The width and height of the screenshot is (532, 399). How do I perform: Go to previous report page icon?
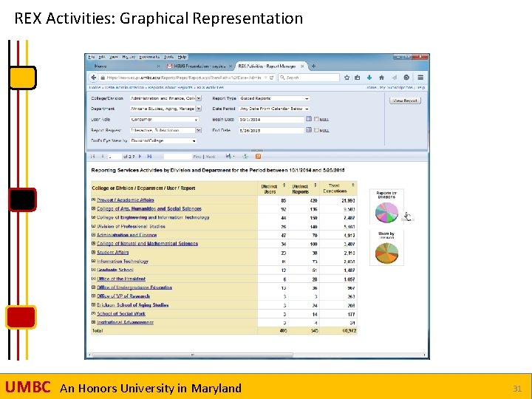coord(103,157)
